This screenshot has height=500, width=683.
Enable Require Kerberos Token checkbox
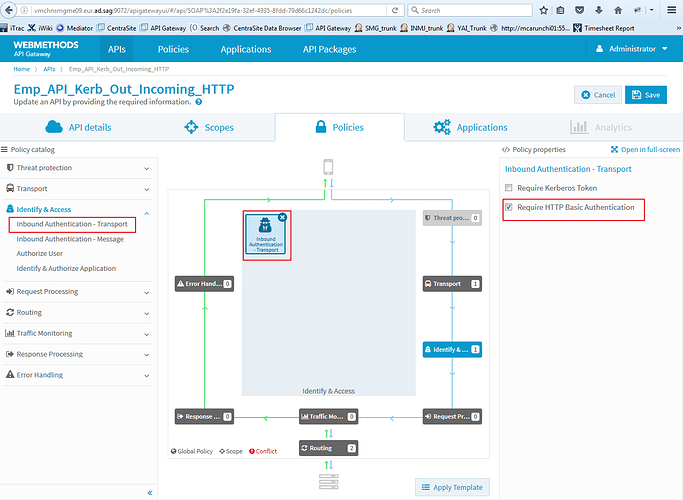tap(508, 188)
